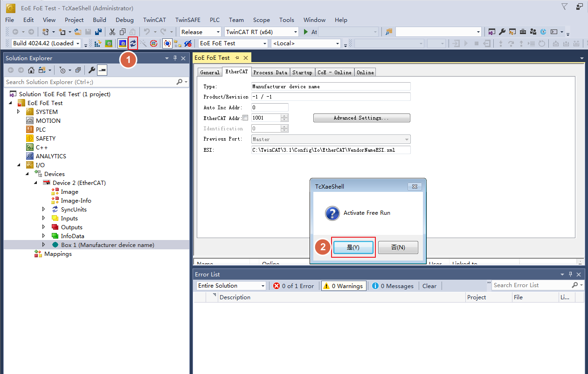
Task: Open the Properties wrench icon in main toolbar
Action: point(502,32)
